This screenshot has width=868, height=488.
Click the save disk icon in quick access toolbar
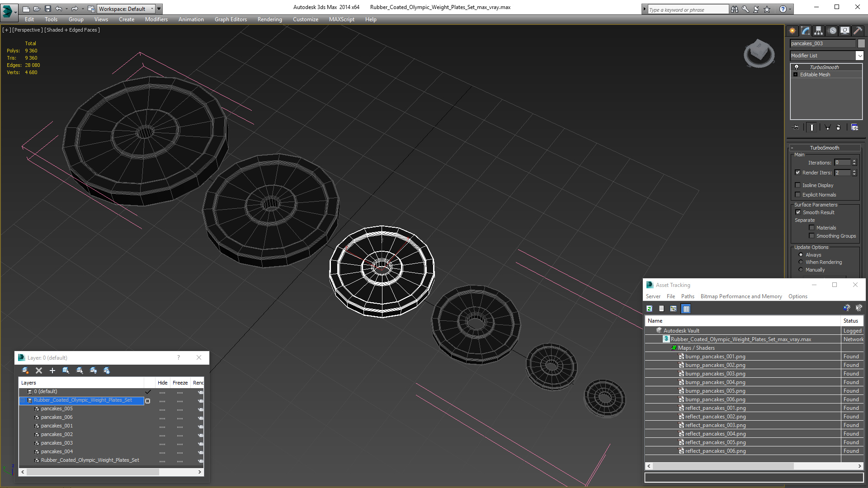click(x=48, y=9)
